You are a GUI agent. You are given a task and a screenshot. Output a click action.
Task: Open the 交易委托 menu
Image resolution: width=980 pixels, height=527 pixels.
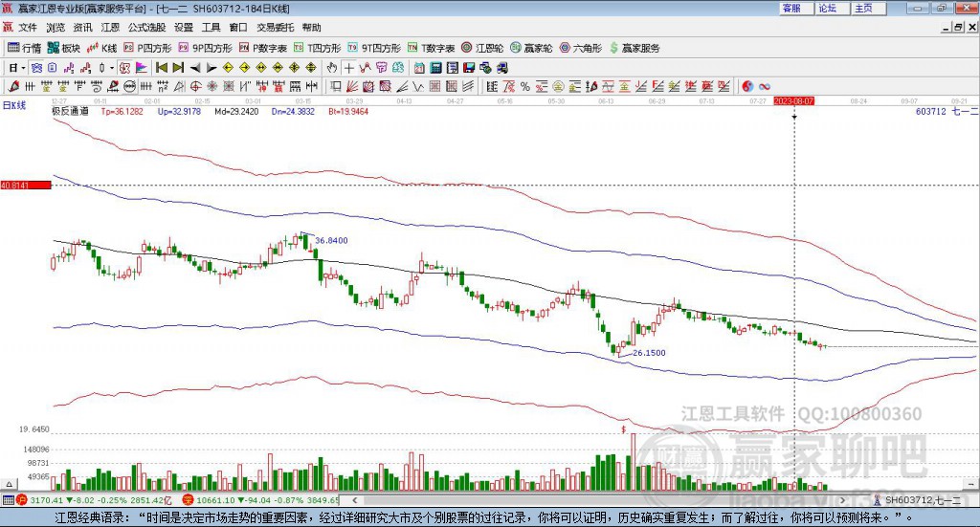click(x=275, y=28)
